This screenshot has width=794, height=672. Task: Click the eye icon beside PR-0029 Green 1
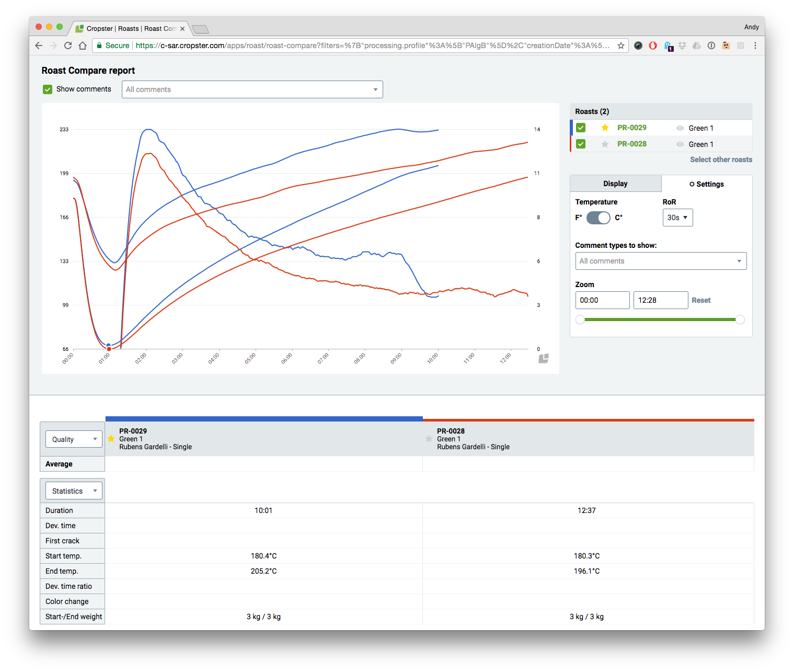pyautogui.click(x=680, y=128)
